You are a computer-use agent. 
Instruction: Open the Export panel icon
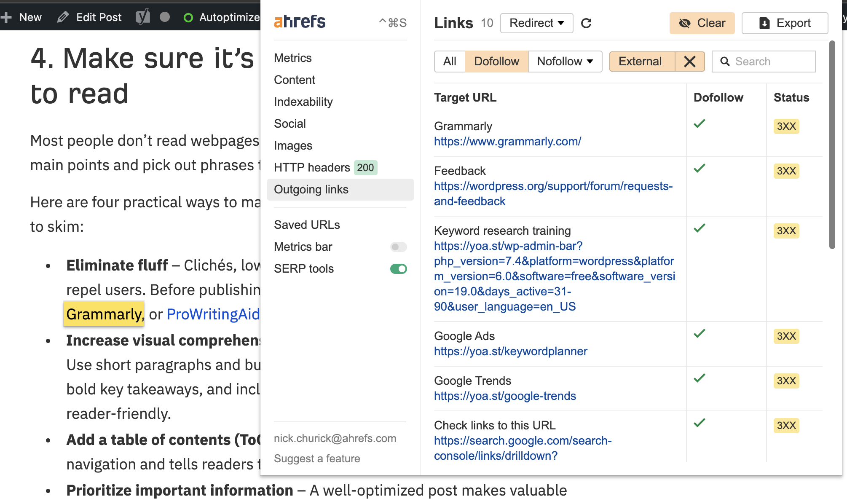(764, 23)
